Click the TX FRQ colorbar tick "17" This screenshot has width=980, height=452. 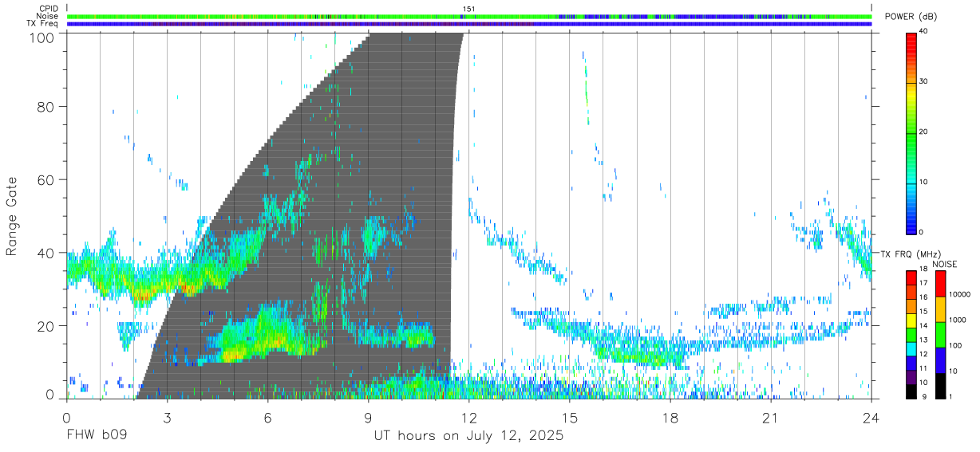[923, 283]
